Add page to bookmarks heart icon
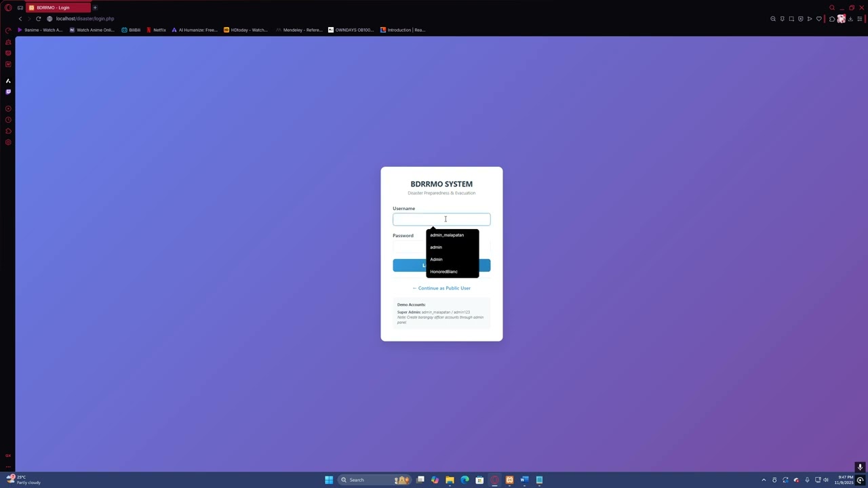The image size is (868, 488). pyautogui.click(x=818, y=19)
